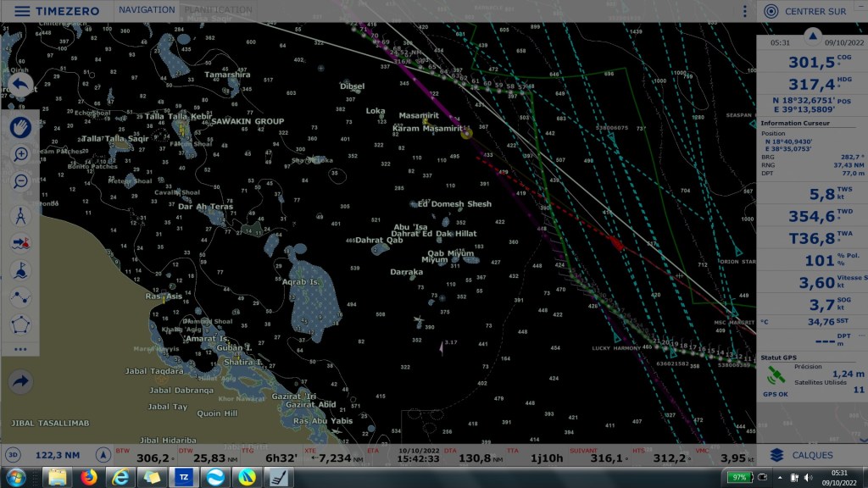The image size is (868, 488).
Task: Activate the Go To navigation tool
Action: 20,243
